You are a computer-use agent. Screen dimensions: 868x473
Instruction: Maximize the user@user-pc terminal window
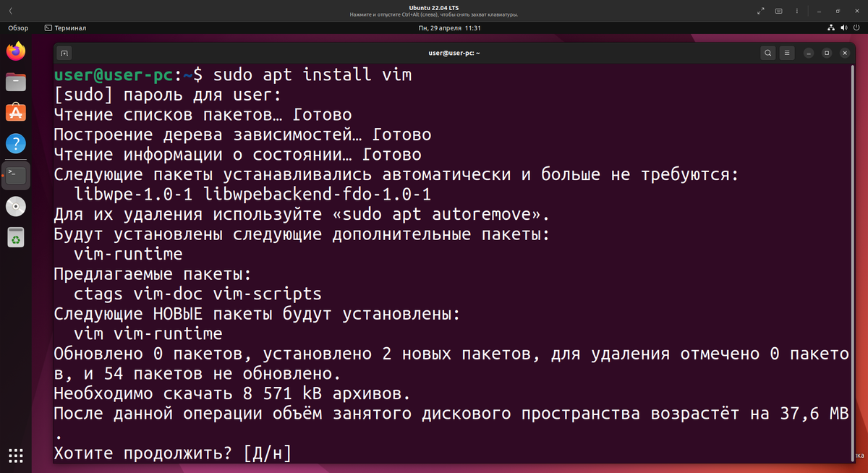click(827, 53)
